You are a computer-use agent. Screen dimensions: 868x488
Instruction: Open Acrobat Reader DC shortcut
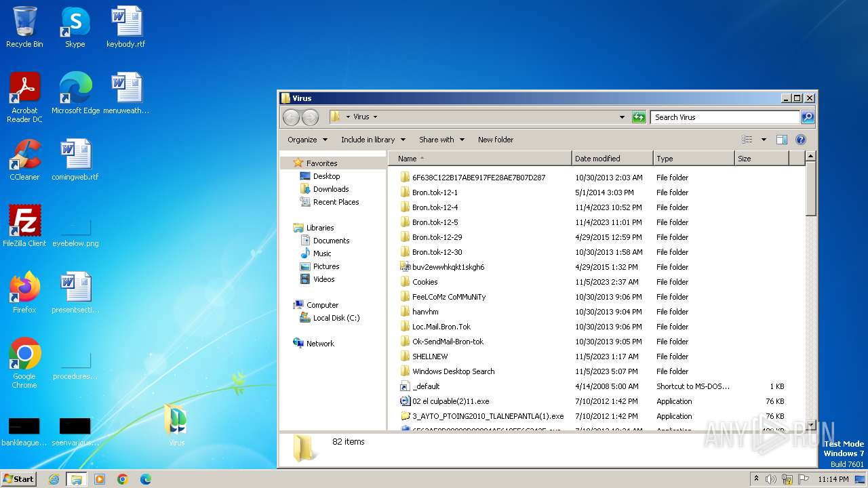pyautogui.click(x=24, y=97)
